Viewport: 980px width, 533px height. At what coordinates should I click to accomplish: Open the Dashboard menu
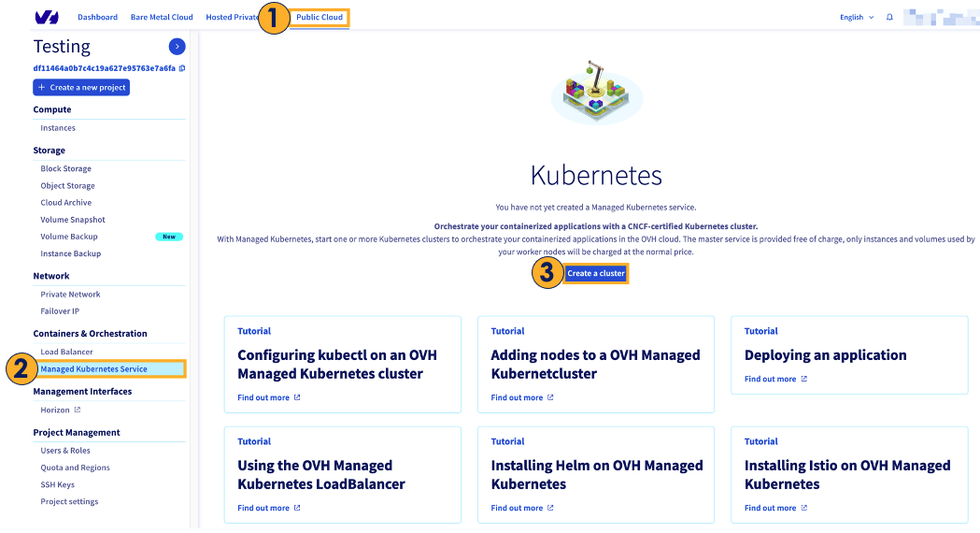(x=97, y=17)
